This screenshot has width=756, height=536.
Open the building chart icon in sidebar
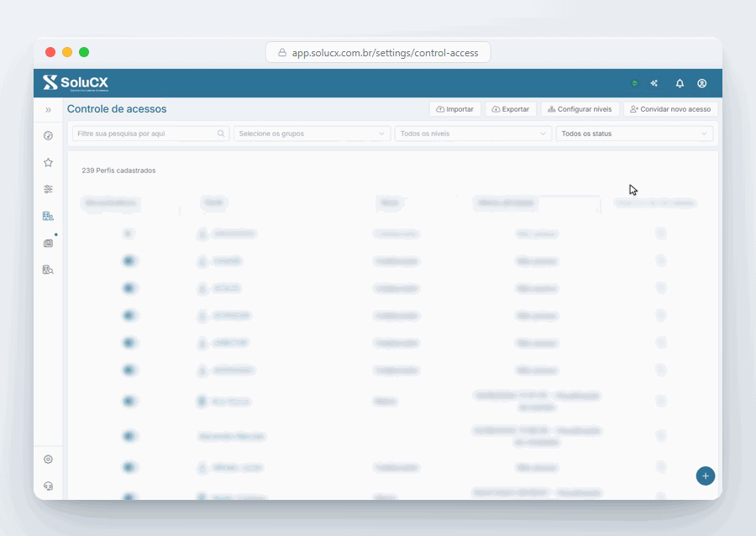click(48, 216)
